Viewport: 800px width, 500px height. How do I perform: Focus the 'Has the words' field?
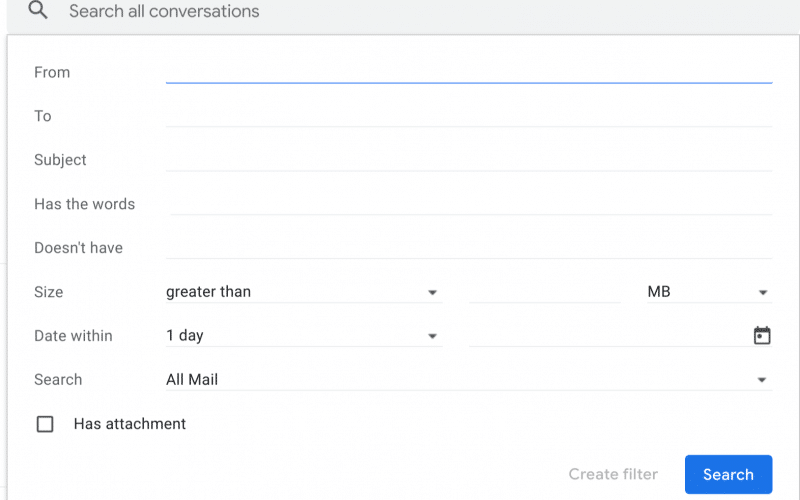pos(470,204)
